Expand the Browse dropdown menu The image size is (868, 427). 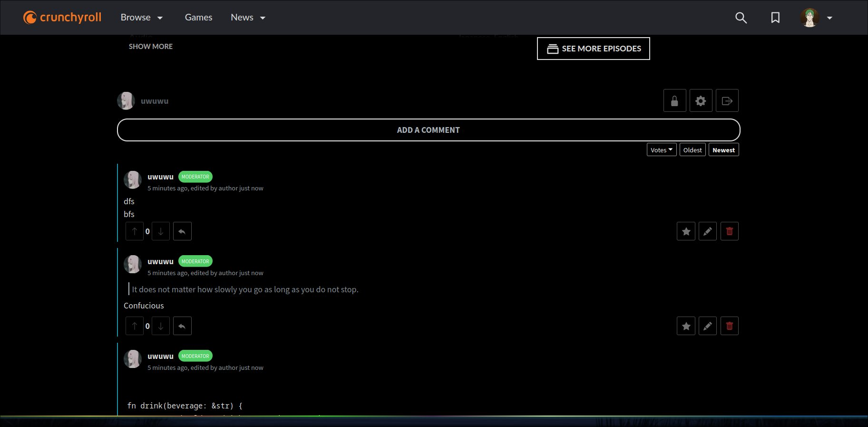click(x=141, y=18)
